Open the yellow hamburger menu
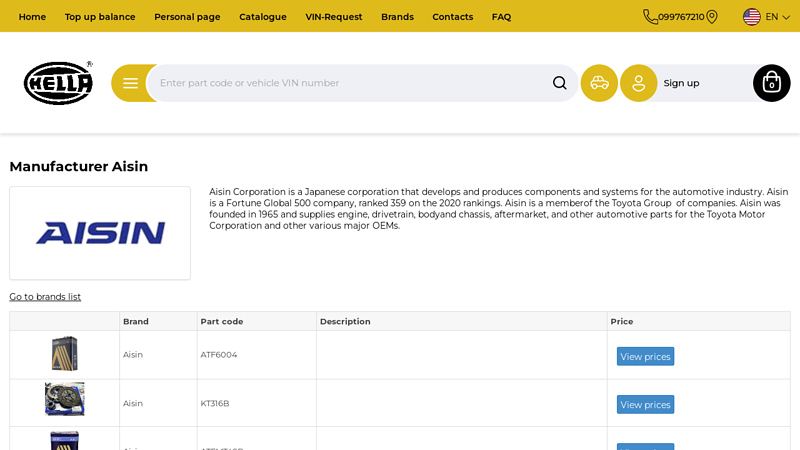Viewport: 800px width, 450px height. click(130, 83)
